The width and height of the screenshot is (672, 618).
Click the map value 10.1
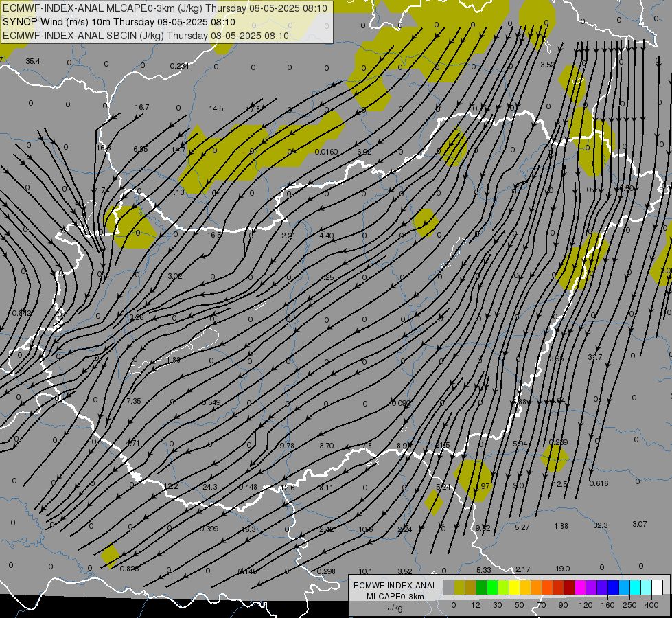[x=365, y=571]
